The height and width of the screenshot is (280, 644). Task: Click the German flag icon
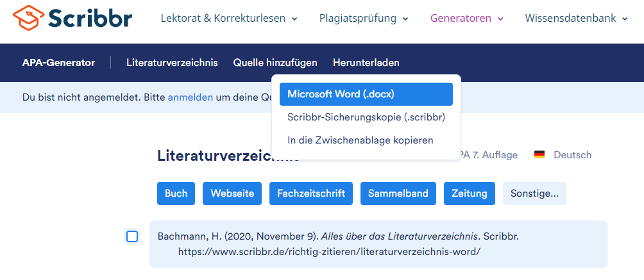pyautogui.click(x=539, y=155)
